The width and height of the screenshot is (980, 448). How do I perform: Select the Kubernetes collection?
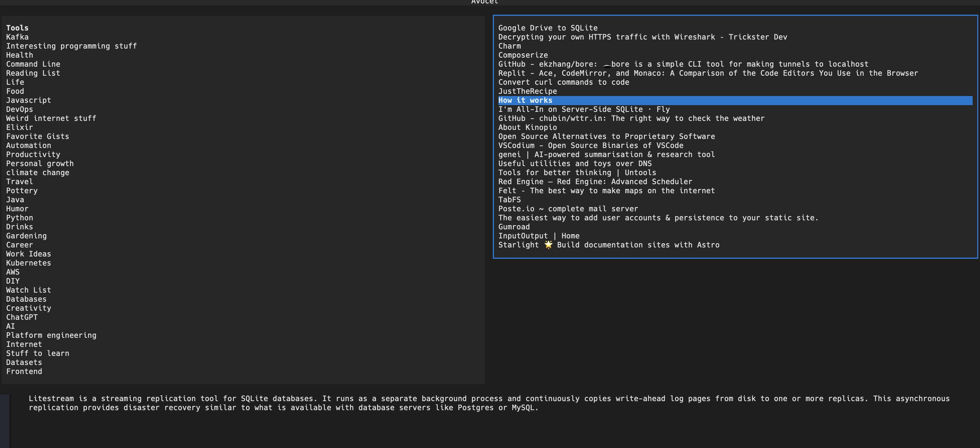coord(29,263)
